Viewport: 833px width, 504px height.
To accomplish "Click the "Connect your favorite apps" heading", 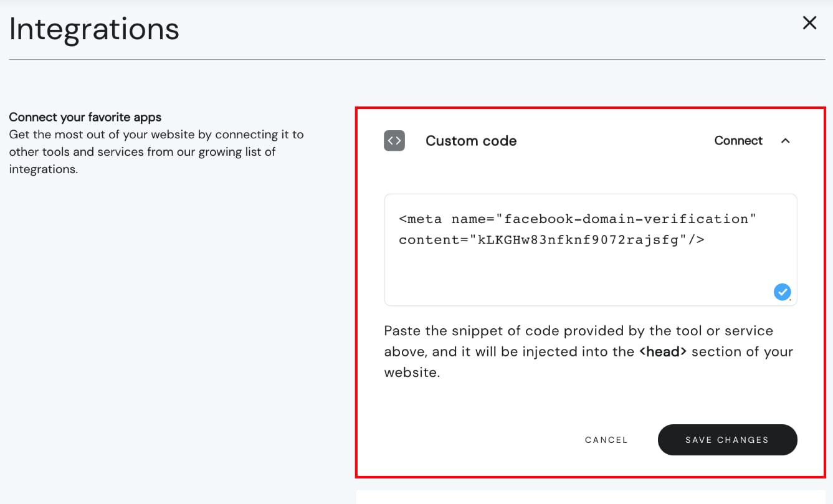I will (85, 117).
